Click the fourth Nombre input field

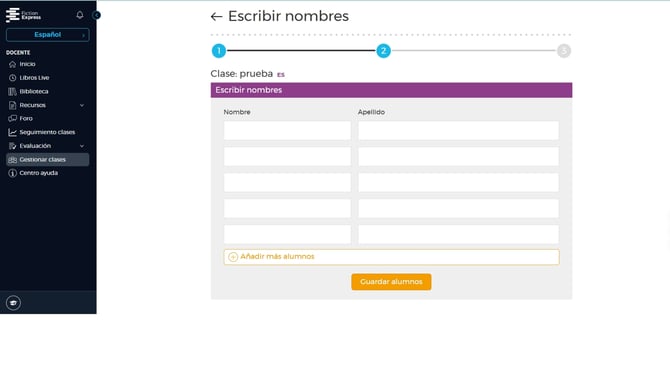287,209
